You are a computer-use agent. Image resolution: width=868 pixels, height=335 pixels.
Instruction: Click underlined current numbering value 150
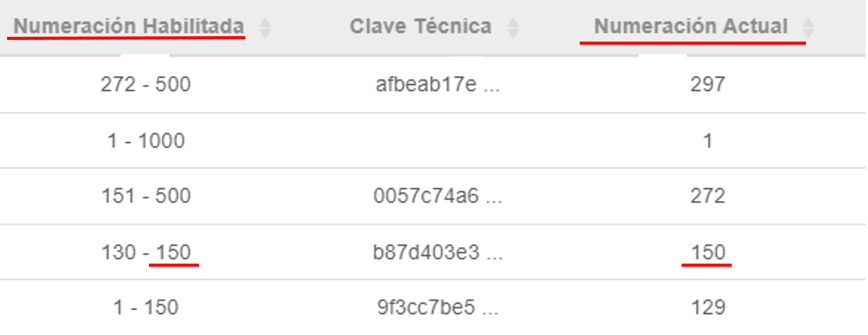pos(707,253)
